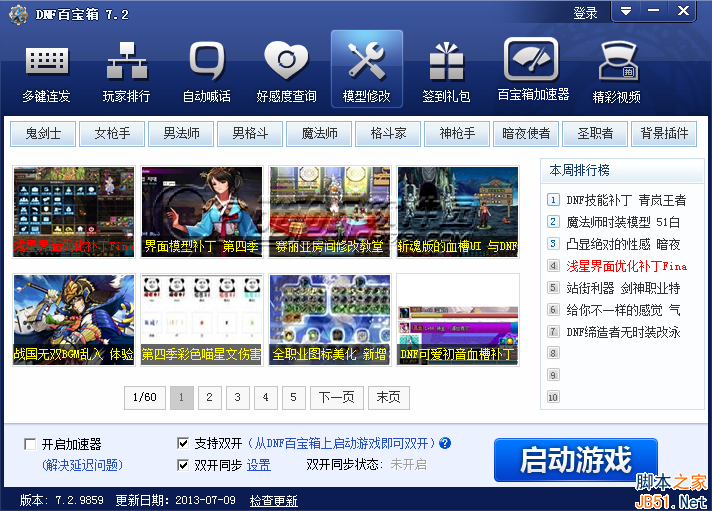The image size is (712, 511).
Task: Open the 好感度查询 heart icon
Action: [287, 70]
